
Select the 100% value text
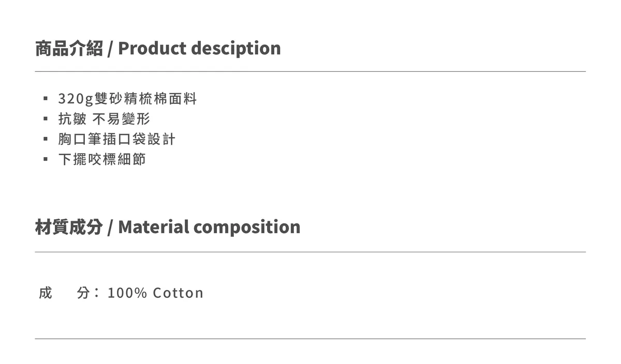click(x=127, y=293)
